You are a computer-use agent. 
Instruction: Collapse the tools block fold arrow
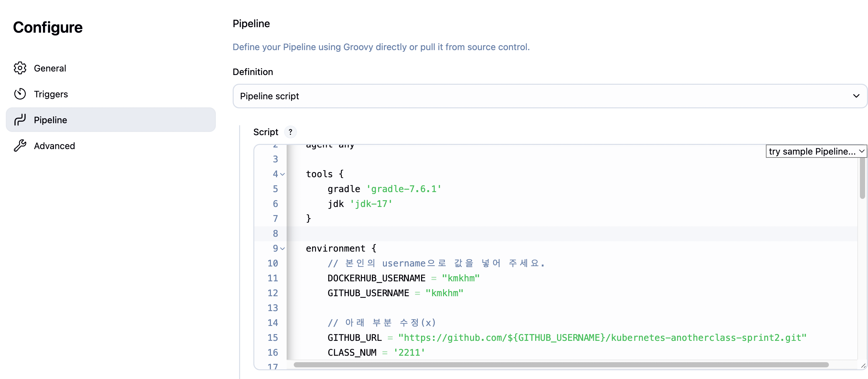coord(283,174)
